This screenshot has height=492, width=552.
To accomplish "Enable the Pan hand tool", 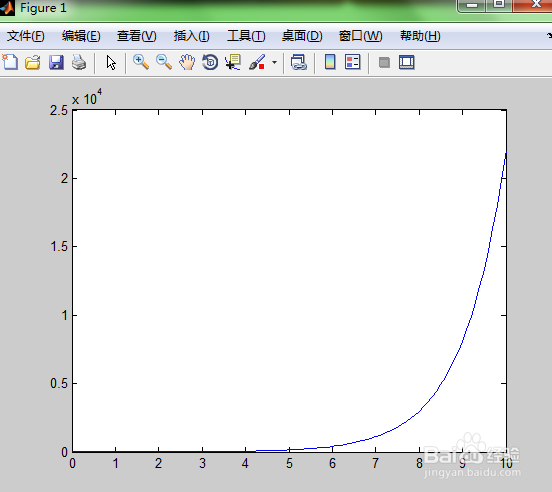I will [x=187, y=62].
